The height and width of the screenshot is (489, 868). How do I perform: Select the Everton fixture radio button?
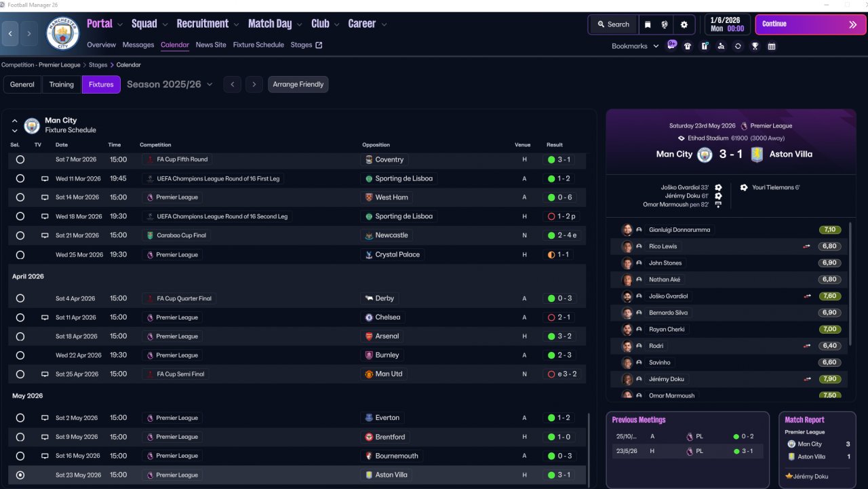20,418
